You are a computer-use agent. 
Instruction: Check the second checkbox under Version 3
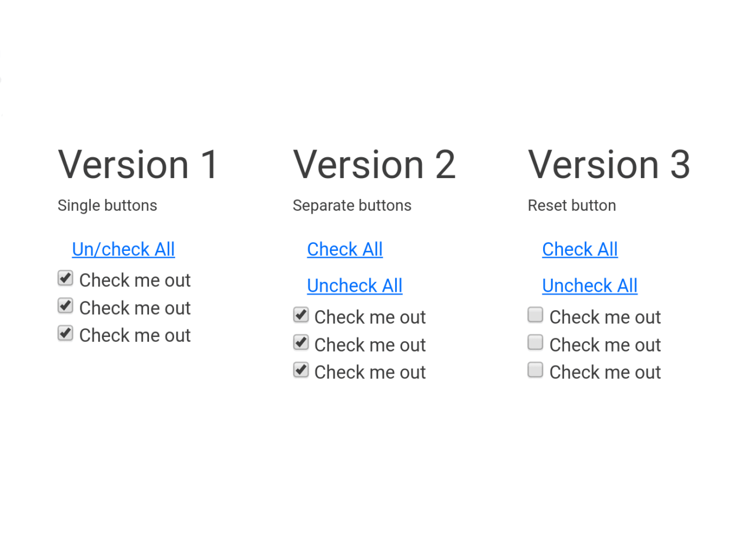click(535, 342)
